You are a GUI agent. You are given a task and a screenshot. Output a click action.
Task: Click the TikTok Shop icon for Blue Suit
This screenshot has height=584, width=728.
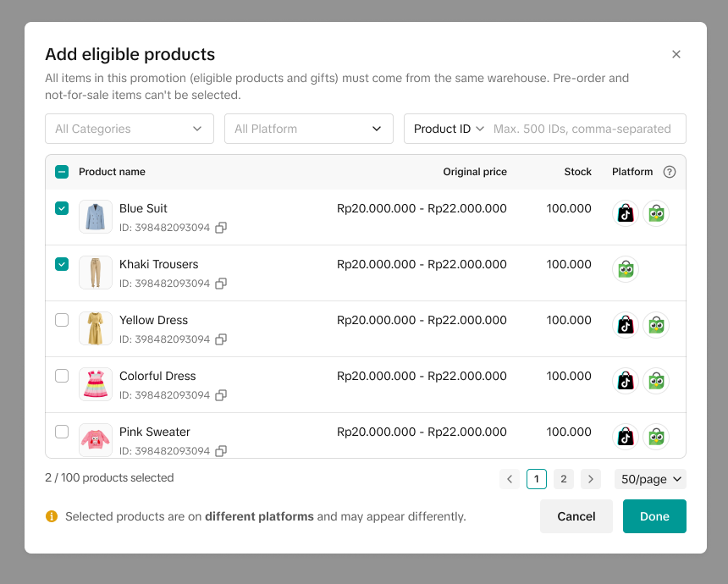[x=625, y=213]
